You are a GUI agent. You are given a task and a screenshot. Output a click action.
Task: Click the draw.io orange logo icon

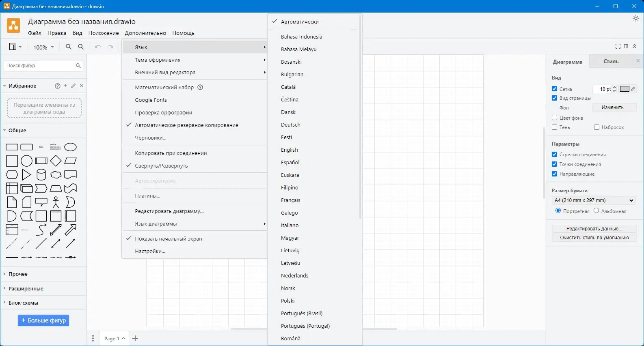pyautogui.click(x=13, y=26)
